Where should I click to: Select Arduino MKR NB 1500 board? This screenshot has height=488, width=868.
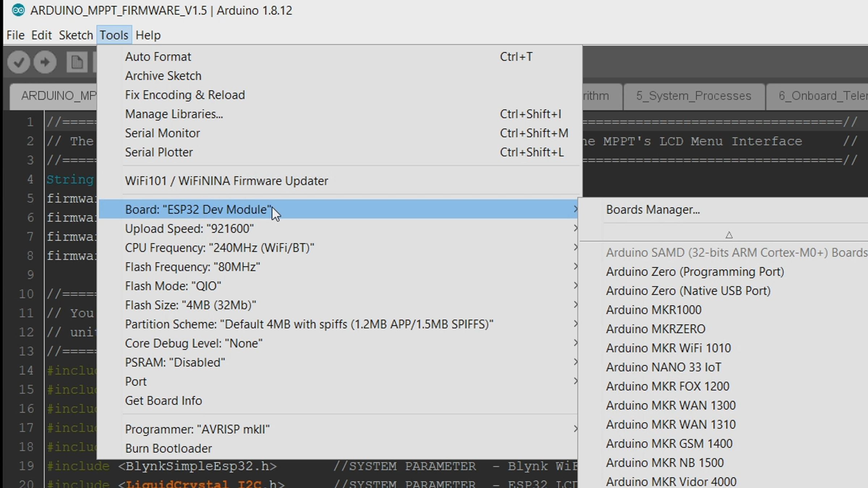(724, 463)
